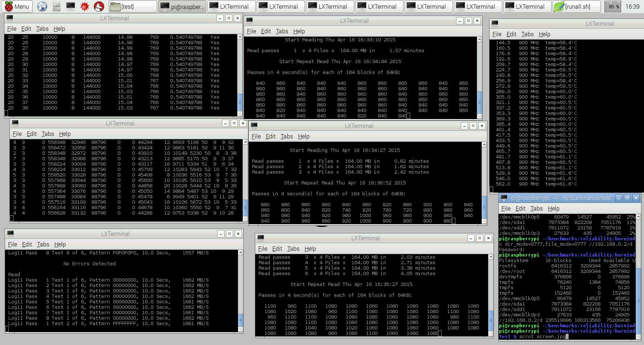This screenshot has height=345, width=644.
Task: Open File menu in the burnindrive/test terminal
Action: coord(505,208)
